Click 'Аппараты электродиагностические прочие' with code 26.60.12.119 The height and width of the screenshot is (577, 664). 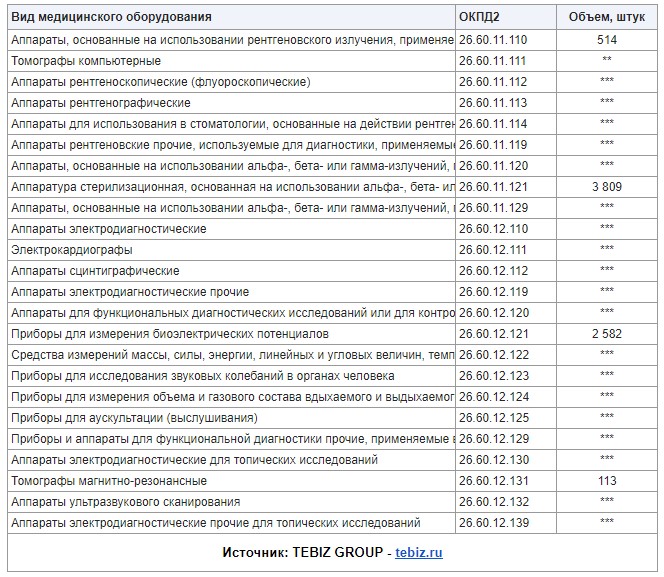(231, 292)
